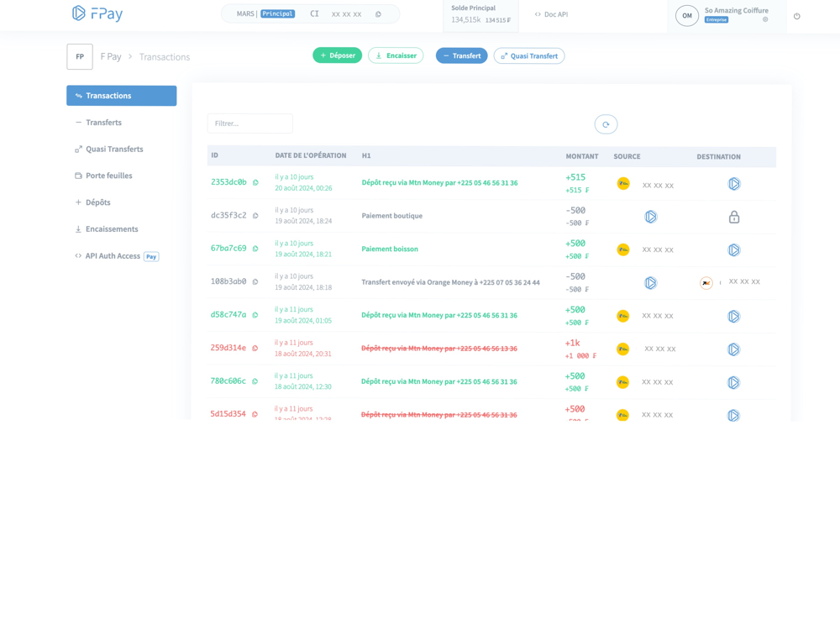Click 'Transfert envoyé via Orange Money' description
840x630 pixels.
(x=451, y=282)
